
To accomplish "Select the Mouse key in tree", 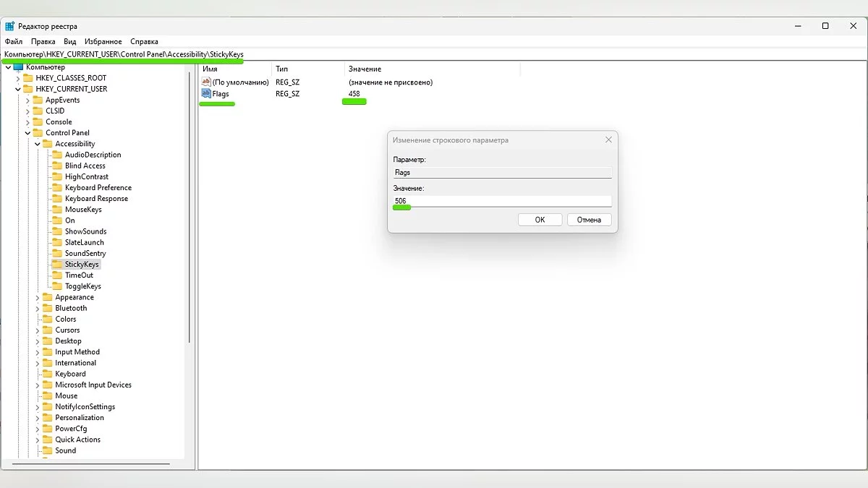I will click(66, 395).
